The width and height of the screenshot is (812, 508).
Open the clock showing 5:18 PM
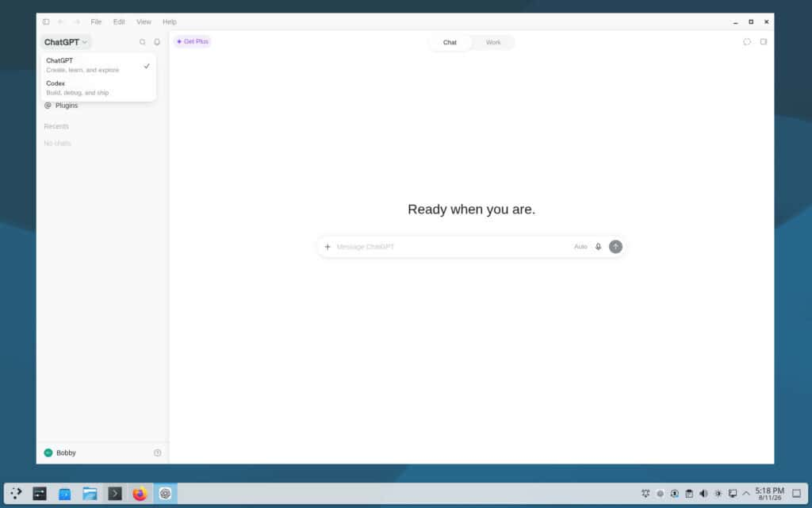[x=769, y=494]
